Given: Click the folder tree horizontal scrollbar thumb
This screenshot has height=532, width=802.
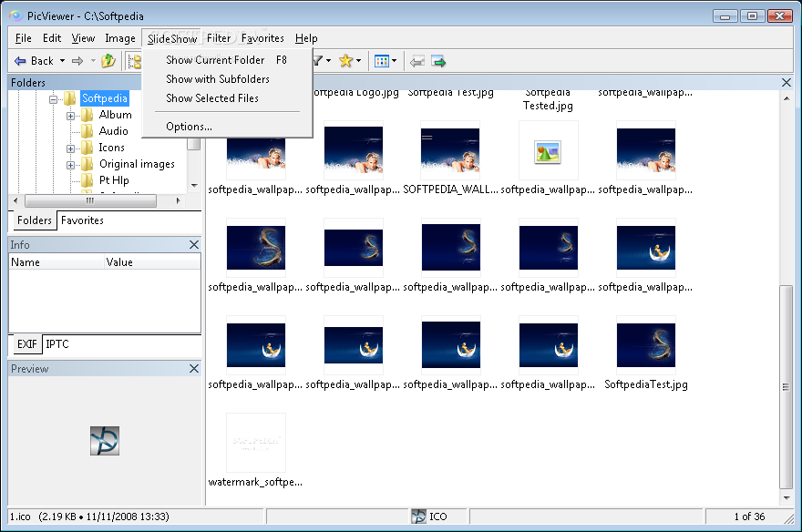Looking at the screenshot, I should (90, 200).
